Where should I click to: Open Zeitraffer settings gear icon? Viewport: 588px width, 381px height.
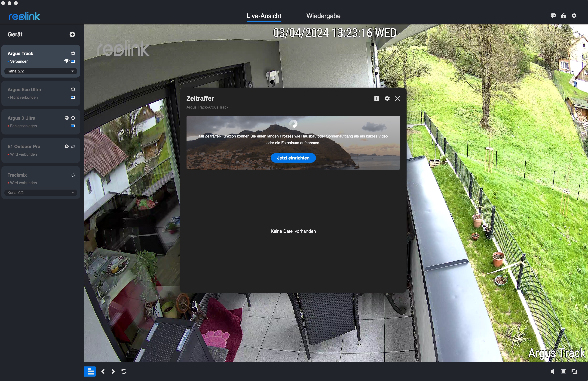387,98
